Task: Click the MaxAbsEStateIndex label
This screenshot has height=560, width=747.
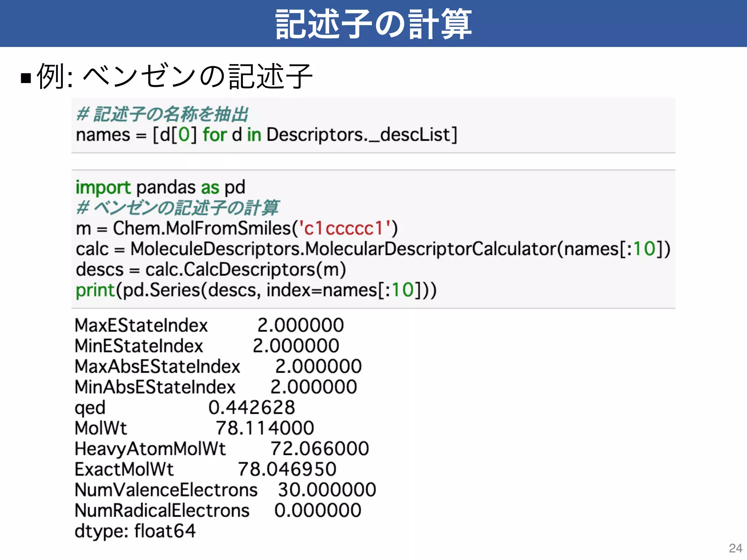Action: click(157, 366)
